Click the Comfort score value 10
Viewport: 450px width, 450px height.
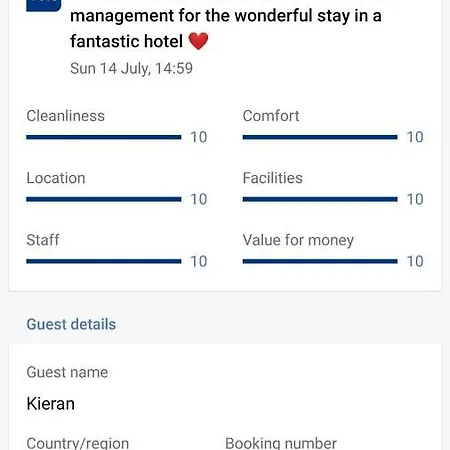click(x=415, y=137)
